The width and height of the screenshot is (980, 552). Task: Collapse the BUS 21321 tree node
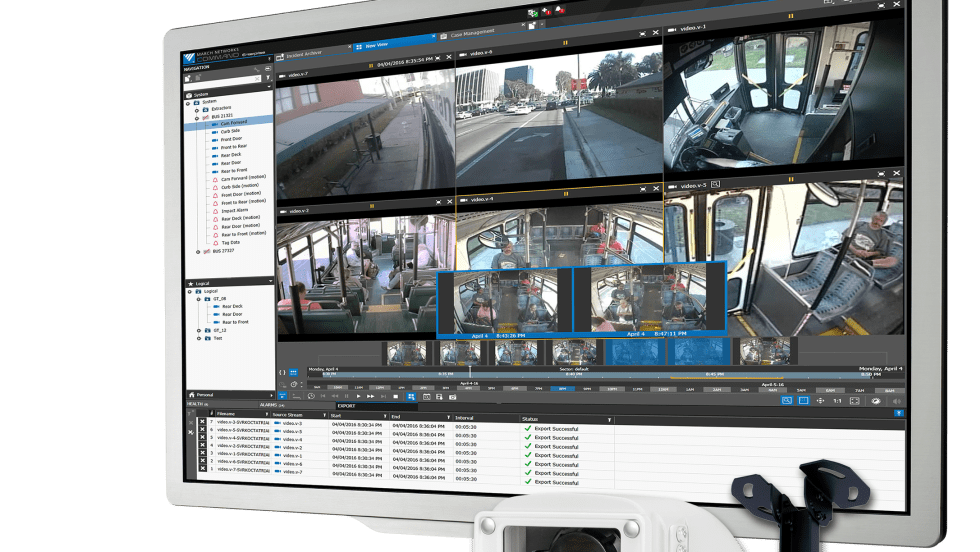[x=198, y=116]
